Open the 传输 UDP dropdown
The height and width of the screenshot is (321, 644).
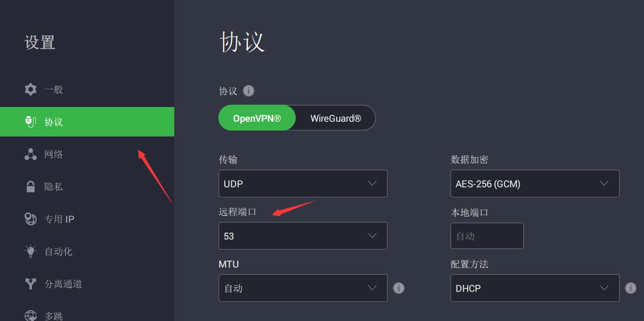pyautogui.click(x=303, y=184)
